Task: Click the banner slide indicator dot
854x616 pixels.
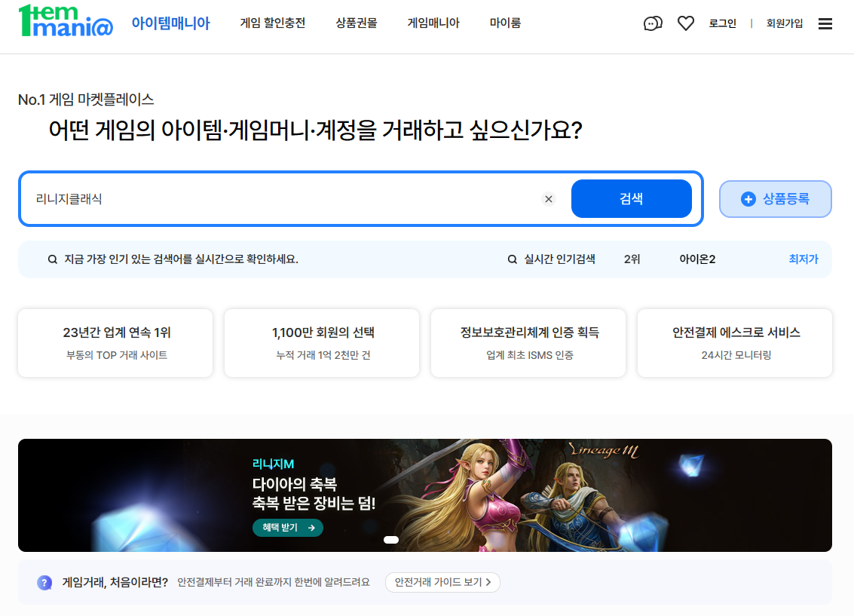Action: point(391,540)
